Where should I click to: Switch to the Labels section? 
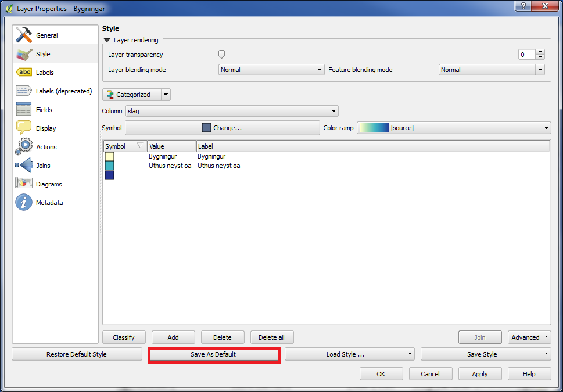point(55,73)
